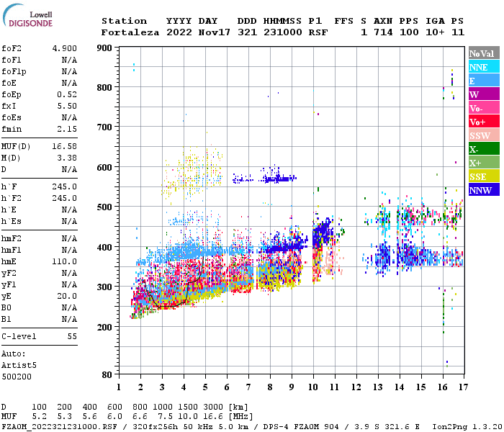Click the Lowell Digisonde logo
The width and height of the screenshot is (504, 432).
[27, 15]
